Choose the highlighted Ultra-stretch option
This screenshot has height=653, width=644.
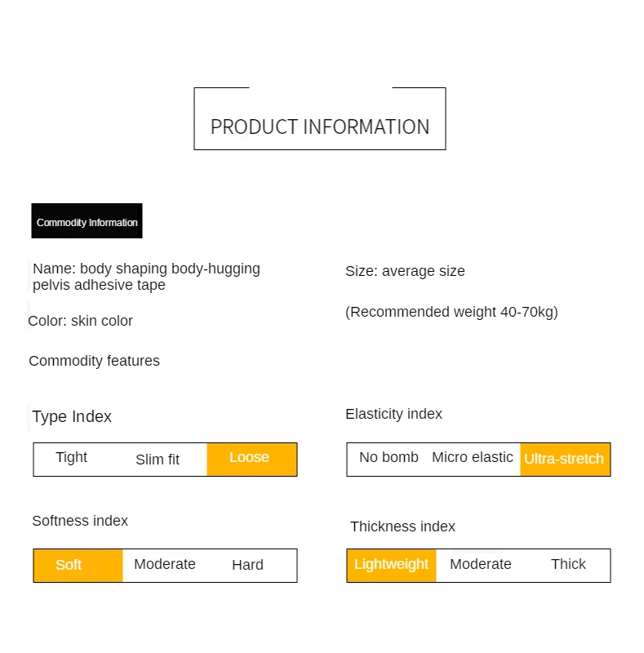click(564, 459)
